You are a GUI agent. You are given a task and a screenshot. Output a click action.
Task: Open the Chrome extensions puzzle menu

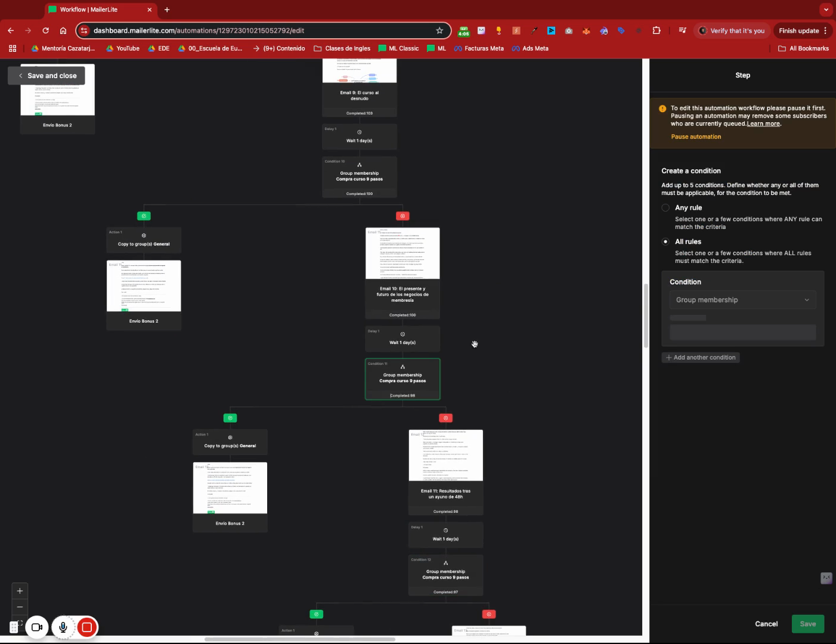[657, 30]
